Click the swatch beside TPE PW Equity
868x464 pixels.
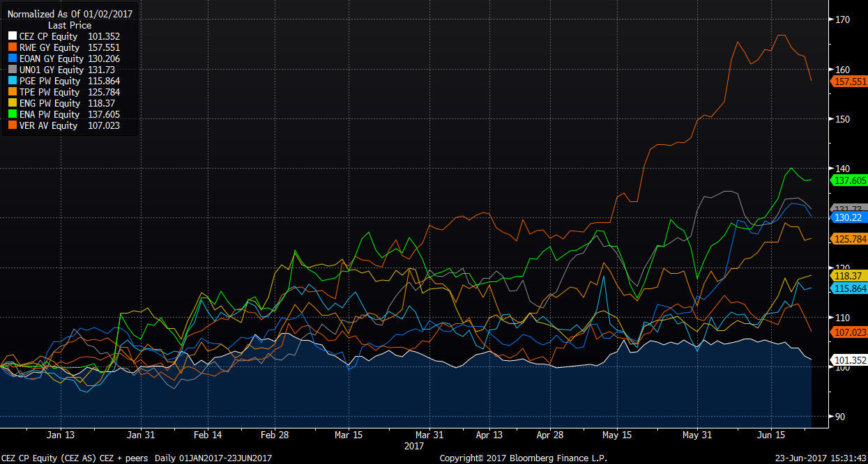click(x=11, y=92)
